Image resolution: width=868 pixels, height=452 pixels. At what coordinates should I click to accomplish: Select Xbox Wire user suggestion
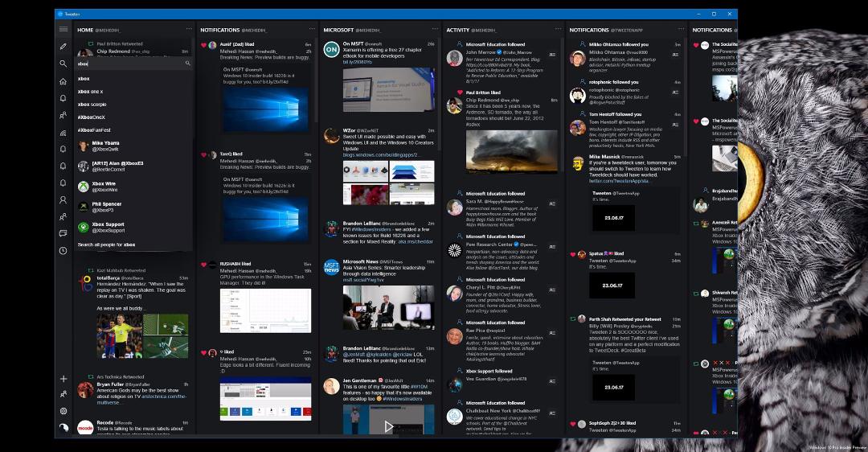133,187
